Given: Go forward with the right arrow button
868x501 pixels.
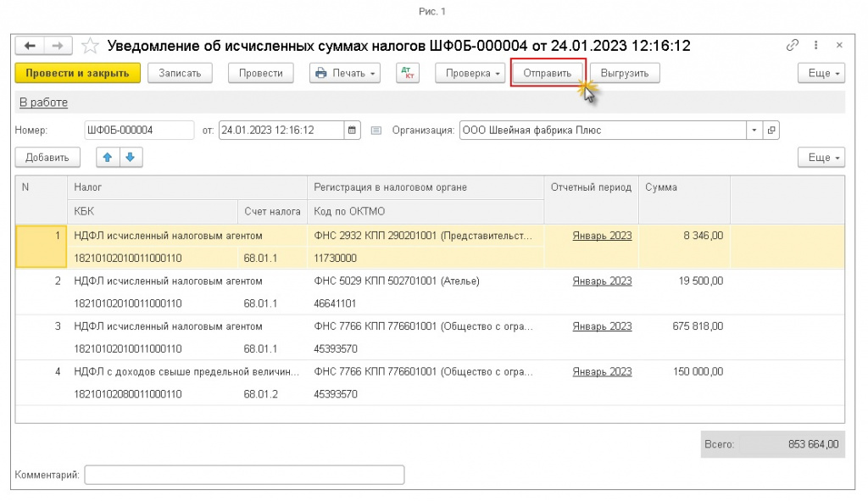Looking at the screenshot, I should (58, 46).
